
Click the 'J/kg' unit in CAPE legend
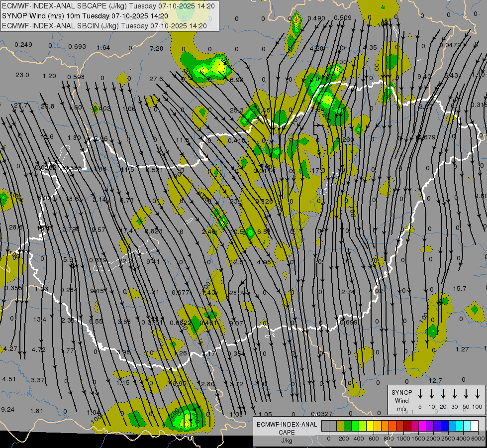pyautogui.click(x=287, y=441)
